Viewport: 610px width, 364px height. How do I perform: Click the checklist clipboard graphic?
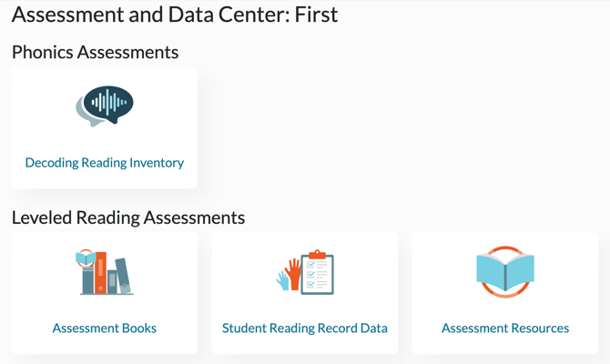click(x=318, y=272)
